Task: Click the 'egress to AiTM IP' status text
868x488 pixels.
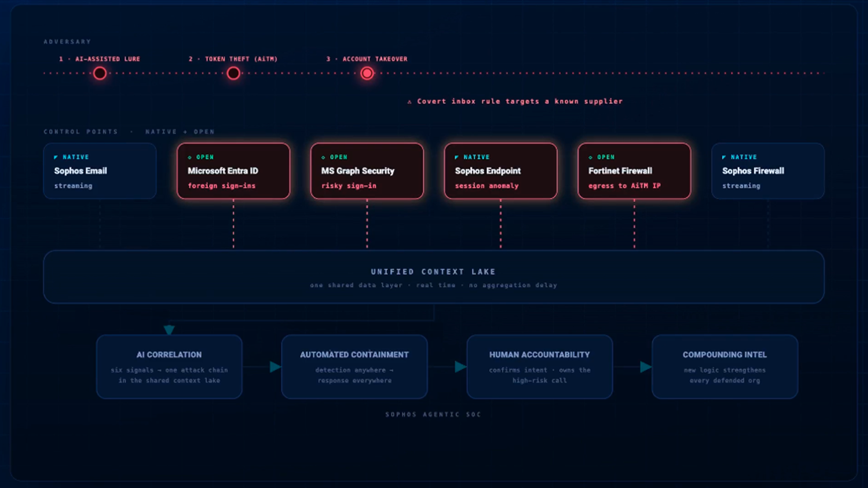Action: 624,186
